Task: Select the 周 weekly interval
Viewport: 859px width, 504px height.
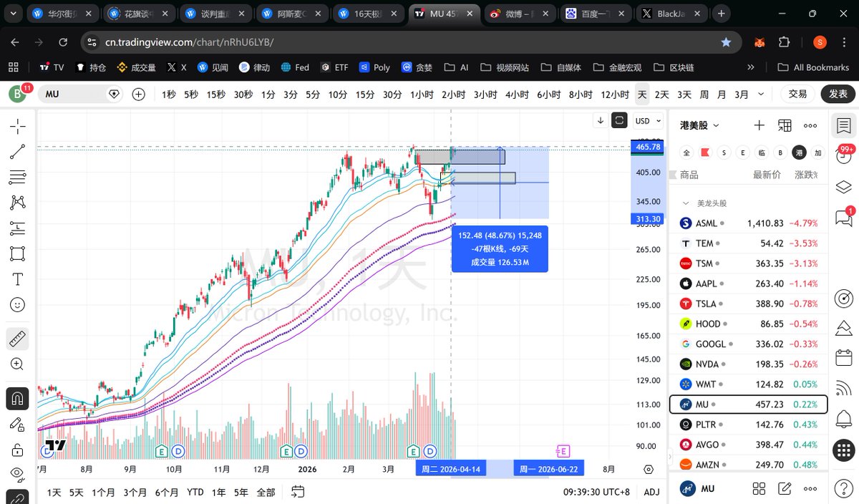Action: point(704,94)
